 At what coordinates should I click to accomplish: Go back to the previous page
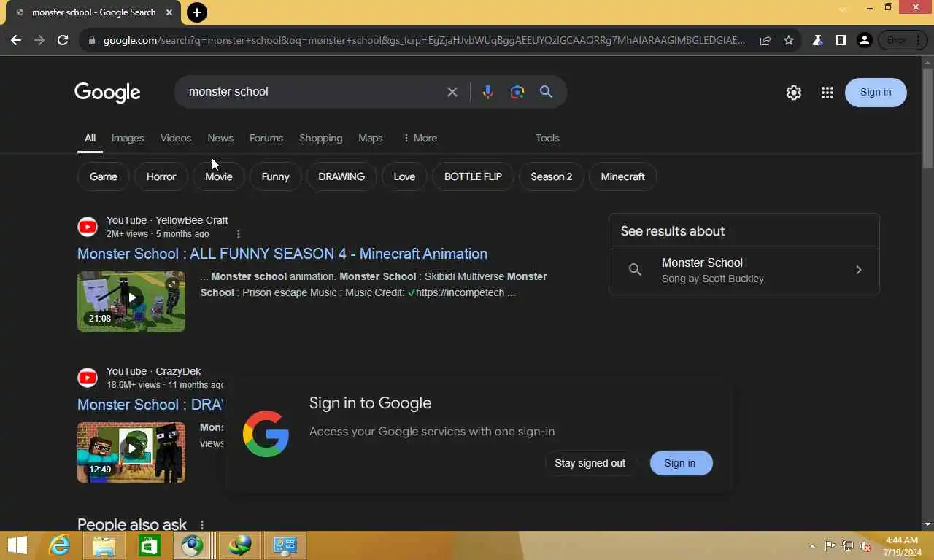coord(16,40)
